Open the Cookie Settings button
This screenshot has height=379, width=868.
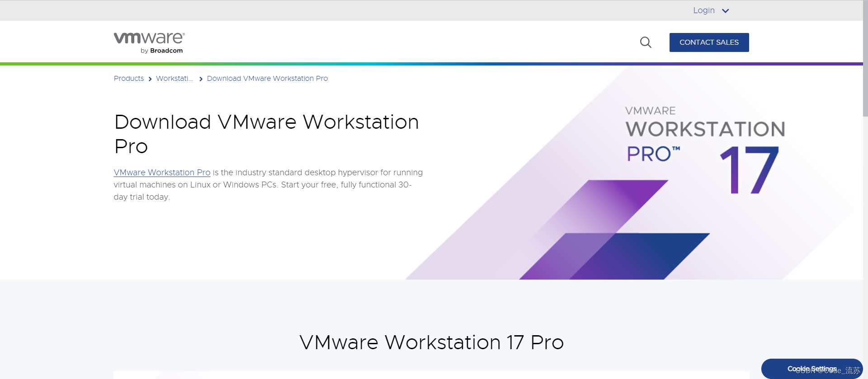[x=812, y=369]
